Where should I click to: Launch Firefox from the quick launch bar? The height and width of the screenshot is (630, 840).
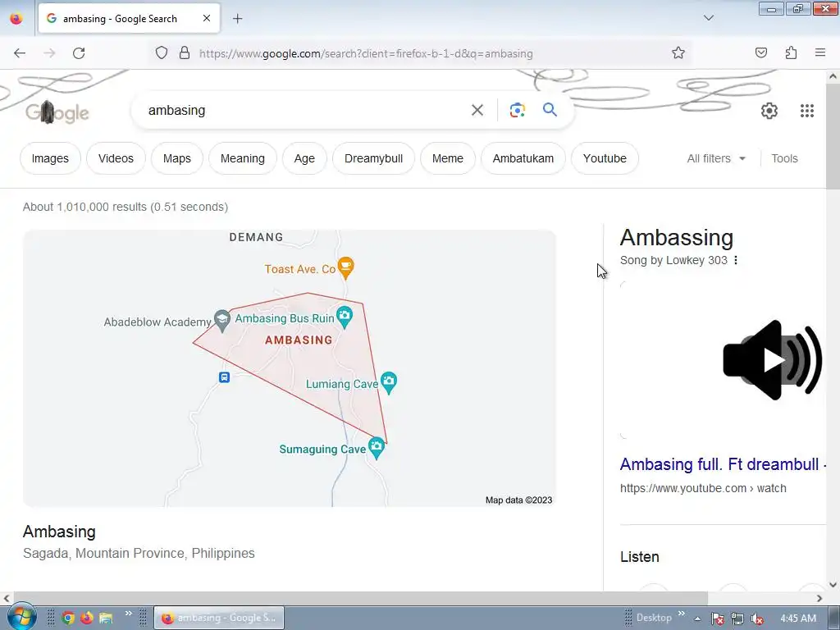(x=87, y=619)
